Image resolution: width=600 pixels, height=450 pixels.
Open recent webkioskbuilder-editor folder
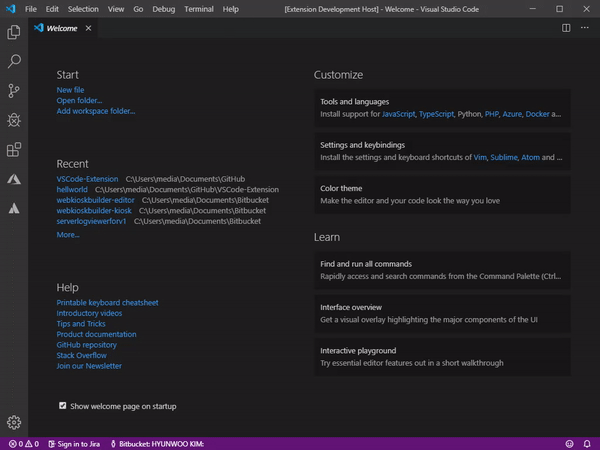(95, 200)
